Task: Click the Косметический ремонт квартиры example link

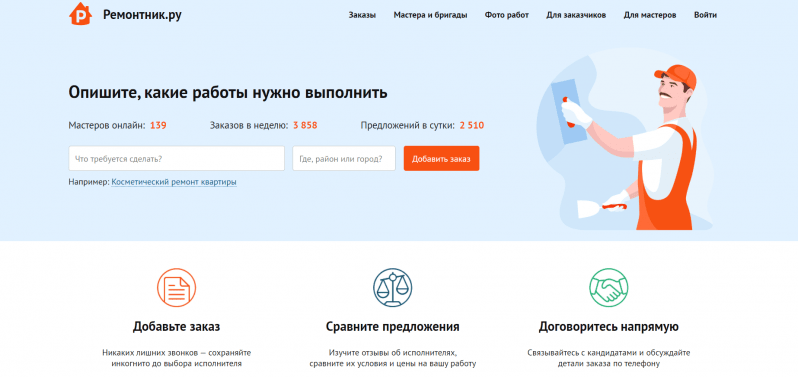Action: 174,182
